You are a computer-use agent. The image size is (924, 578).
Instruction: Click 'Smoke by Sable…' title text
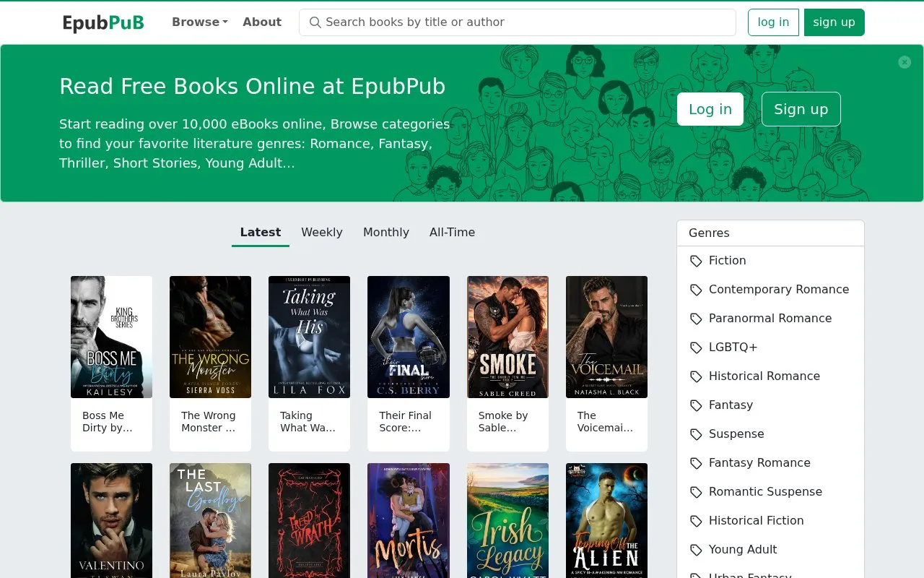coord(503,421)
